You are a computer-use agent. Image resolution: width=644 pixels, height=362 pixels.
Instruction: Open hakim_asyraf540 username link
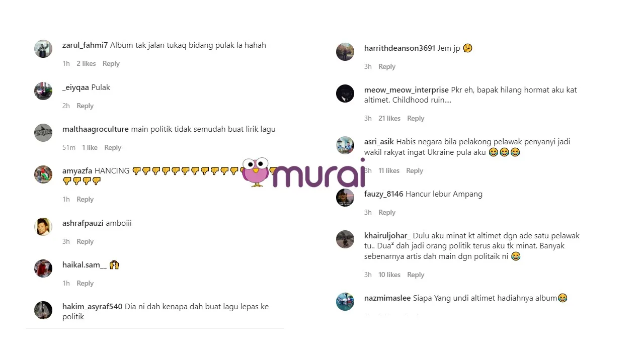(x=93, y=306)
